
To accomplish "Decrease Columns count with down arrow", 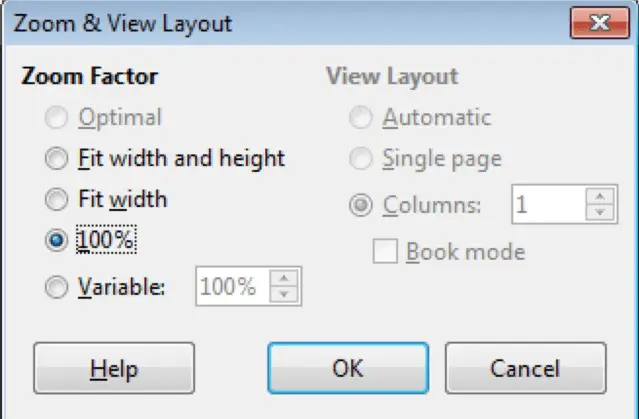I will [x=600, y=213].
